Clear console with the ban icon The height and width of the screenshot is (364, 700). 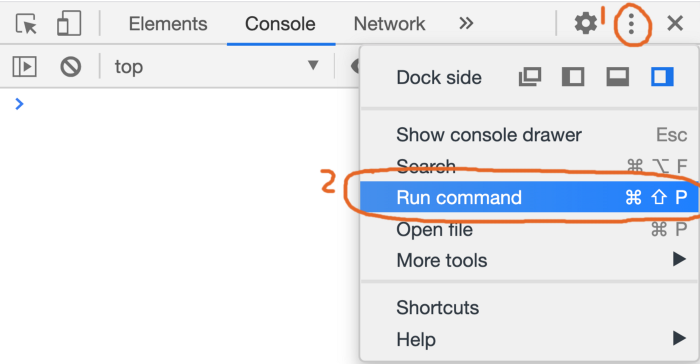pos(71,67)
